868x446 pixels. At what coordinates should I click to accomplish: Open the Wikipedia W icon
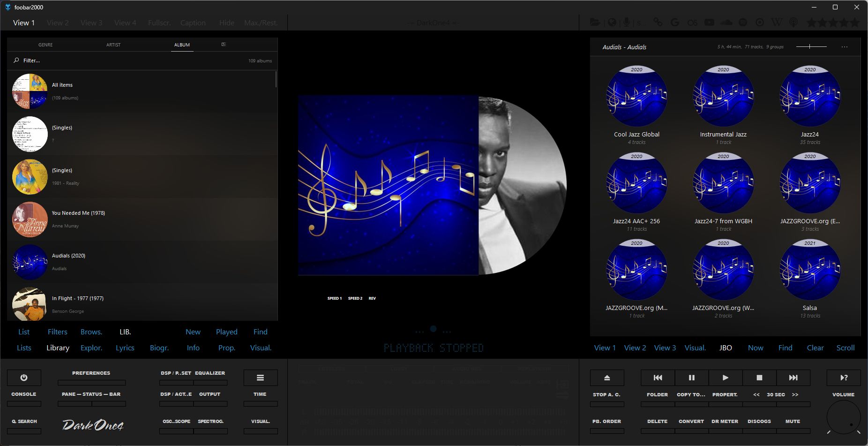click(x=777, y=23)
